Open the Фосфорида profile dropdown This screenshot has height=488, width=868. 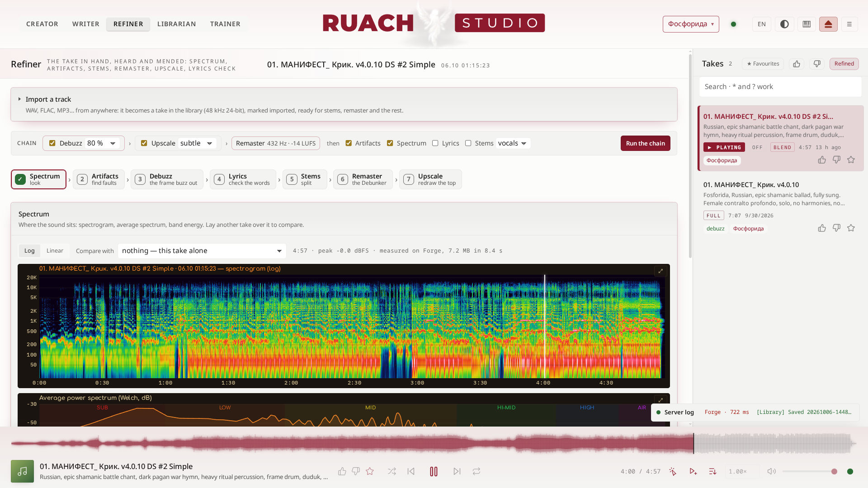691,24
